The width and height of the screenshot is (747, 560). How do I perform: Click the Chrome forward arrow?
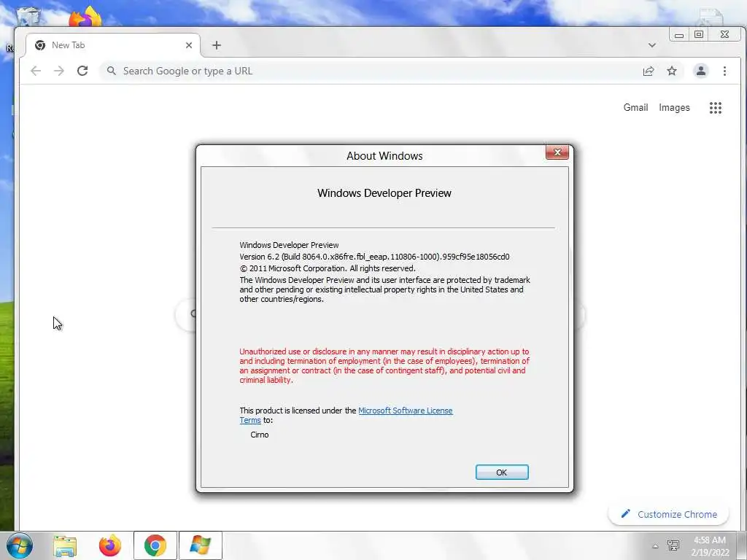tap(59, 71)
